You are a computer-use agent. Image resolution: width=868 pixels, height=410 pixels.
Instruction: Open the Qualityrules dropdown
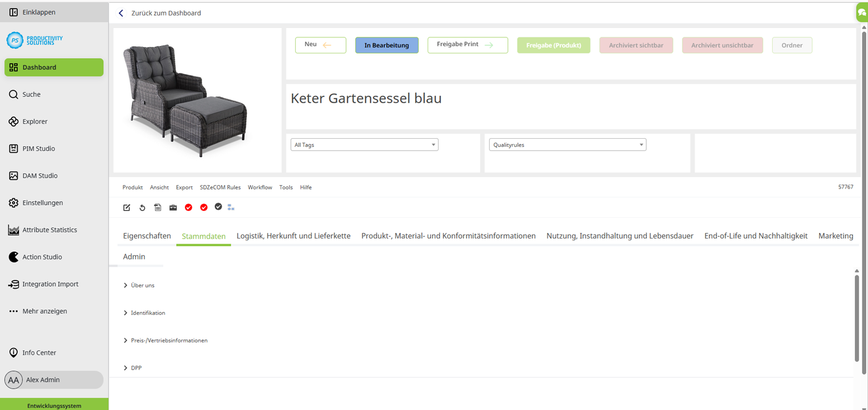(568, 145)
